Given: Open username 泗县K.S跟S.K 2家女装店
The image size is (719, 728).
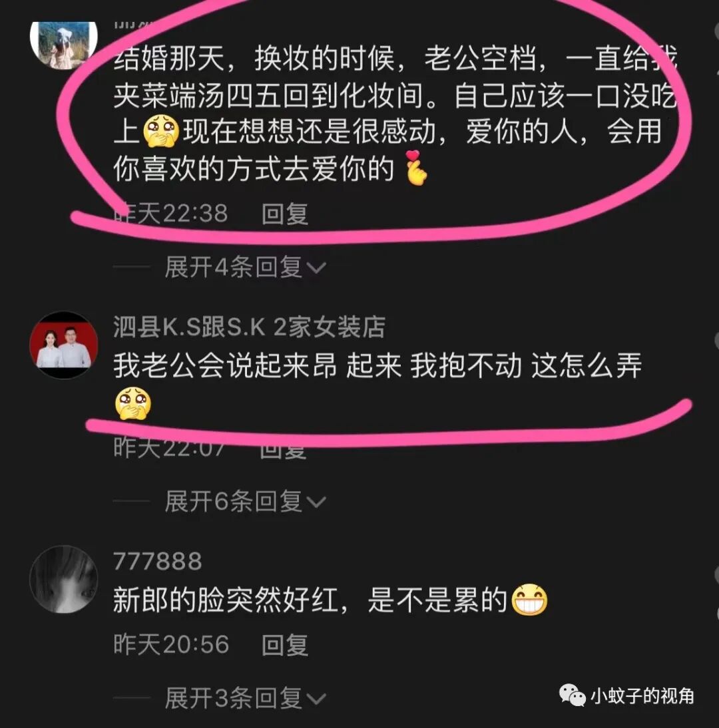Looking at the screenshot, I should (250, 327).
